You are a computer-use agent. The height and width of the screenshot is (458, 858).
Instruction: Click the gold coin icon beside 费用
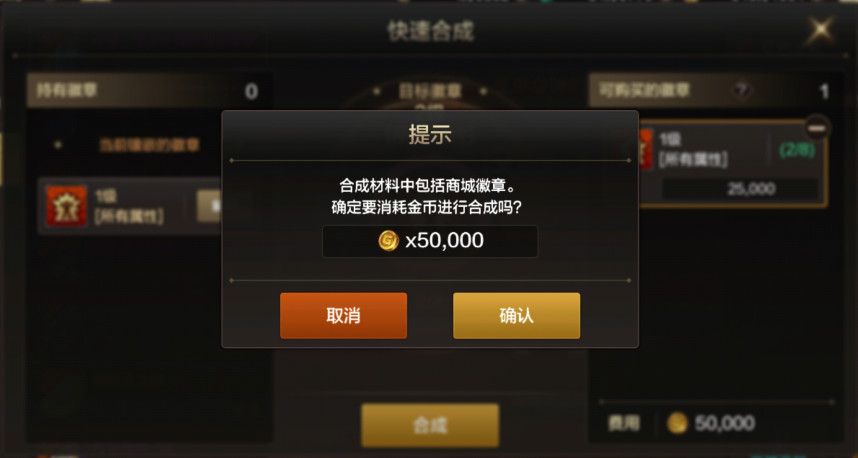(x=677, y=423)
